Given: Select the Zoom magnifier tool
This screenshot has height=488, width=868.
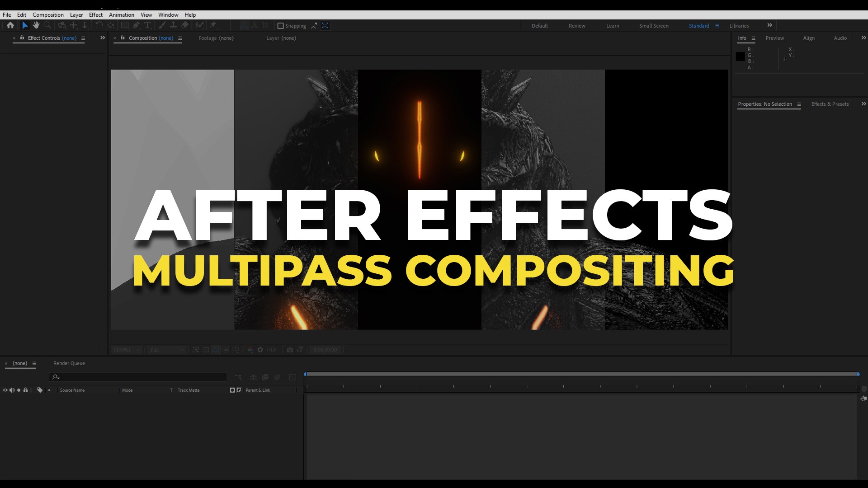Looking at the screenshot, I should point(47,25).
